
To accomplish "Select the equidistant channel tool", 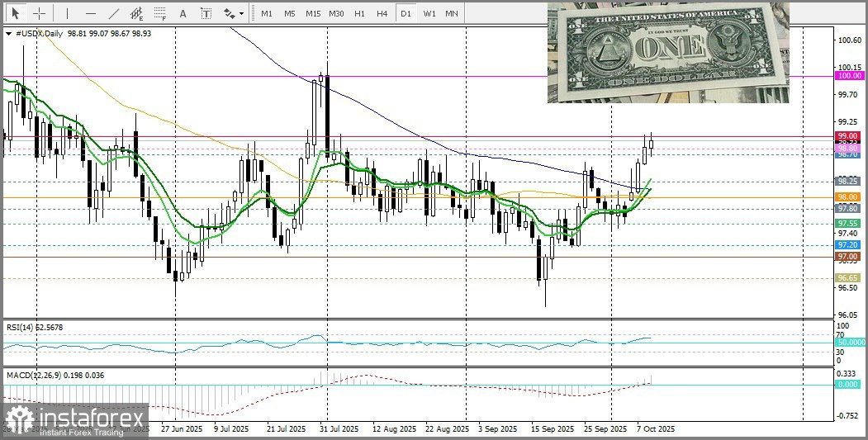I will point(136,14).
